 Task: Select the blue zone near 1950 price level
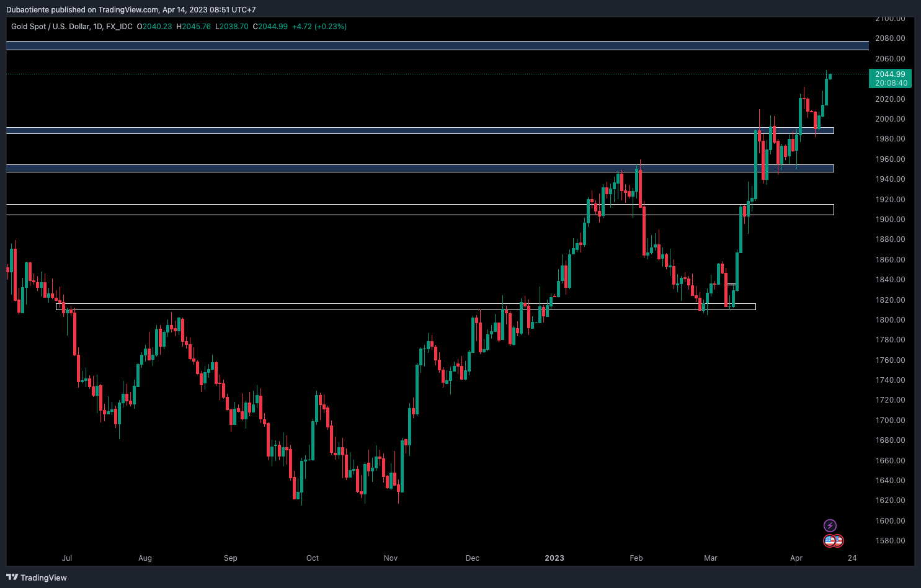420,168
